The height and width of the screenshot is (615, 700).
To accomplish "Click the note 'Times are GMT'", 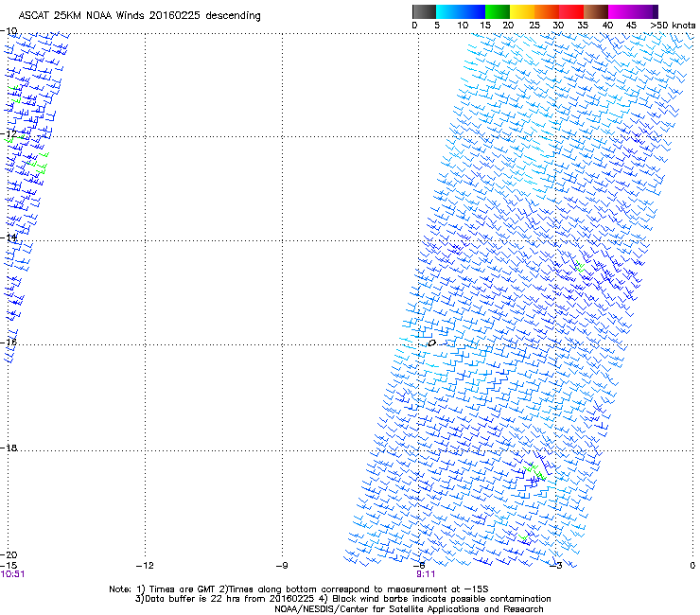I will [183, 589].
